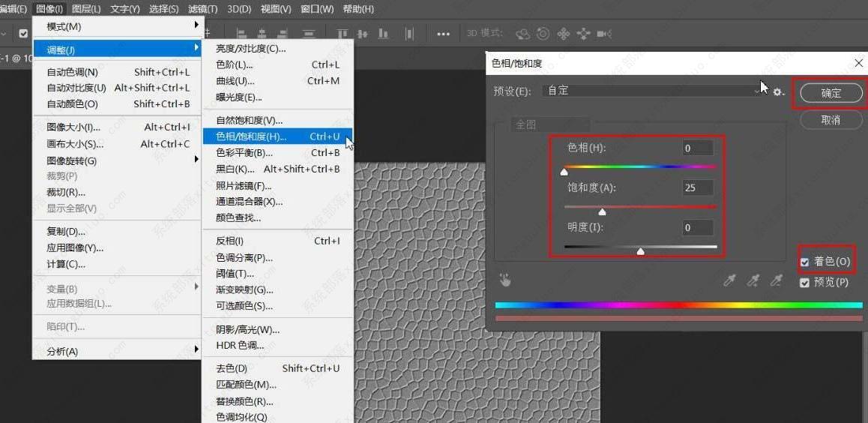Image resolution: width=868 pixels, height=423 pixels.
Task: Click the 饱和度 saturation slider handle
Action: [602, 212]
